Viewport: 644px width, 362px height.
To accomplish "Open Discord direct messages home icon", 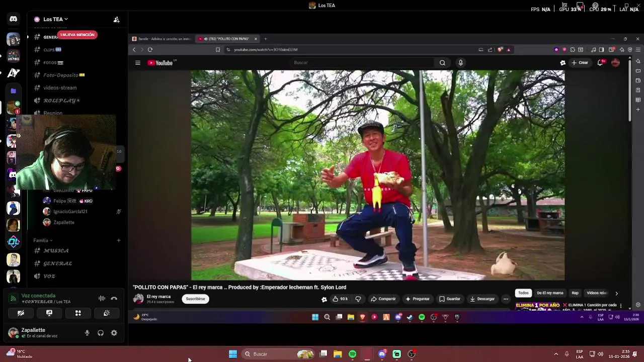I will pyautogui.click(x=14, y=19).
